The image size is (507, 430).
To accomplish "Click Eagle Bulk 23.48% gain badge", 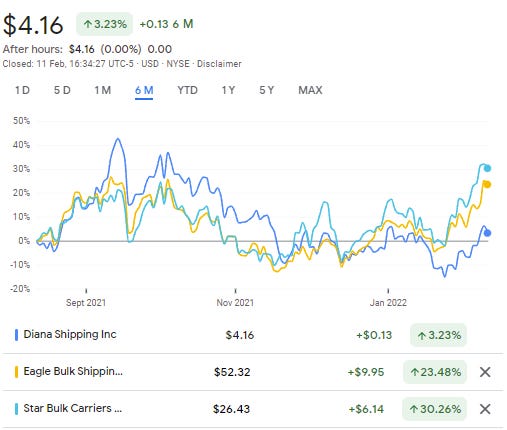I will click(x=435, y=372).
